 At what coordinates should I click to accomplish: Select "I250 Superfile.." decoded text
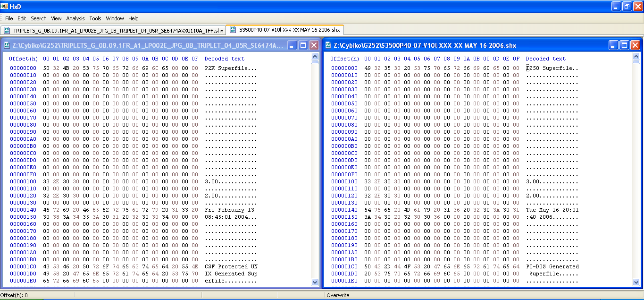[x=552, y=68]
